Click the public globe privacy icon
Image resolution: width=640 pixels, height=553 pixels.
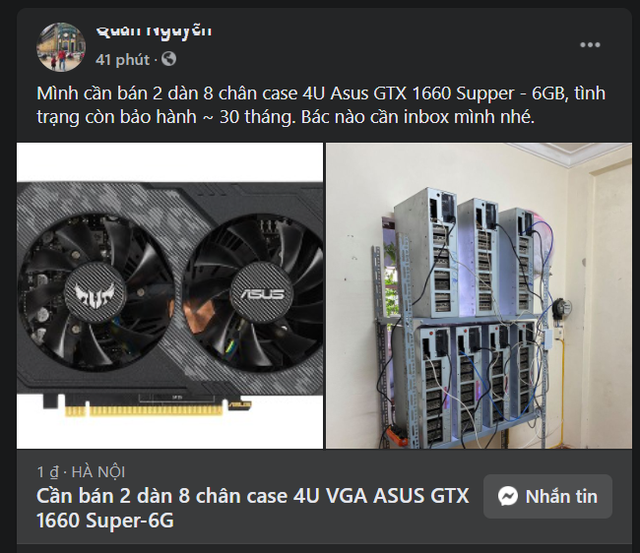[169, 59]
